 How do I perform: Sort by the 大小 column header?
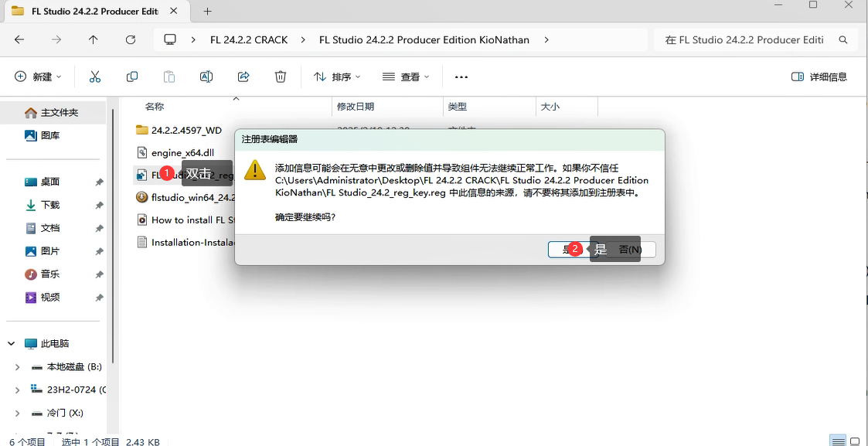click(x=550, y=107)
